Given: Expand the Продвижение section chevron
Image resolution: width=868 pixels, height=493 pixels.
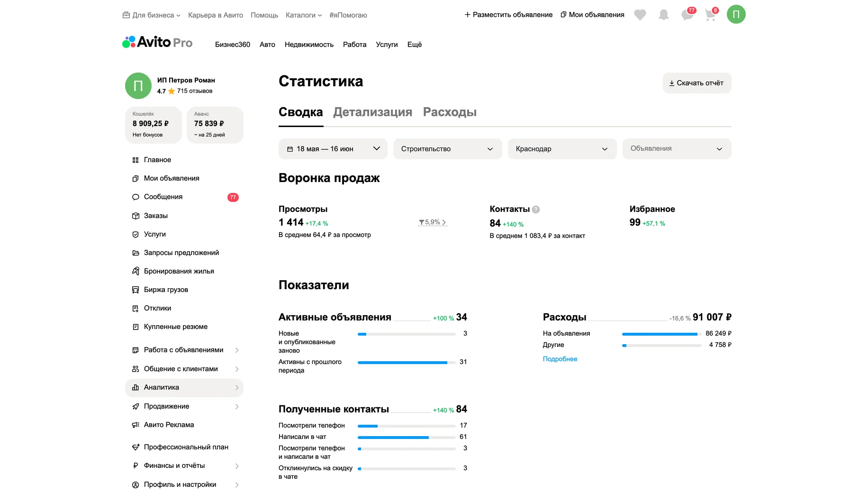Looking at the screenshot, I should [237, 407].
